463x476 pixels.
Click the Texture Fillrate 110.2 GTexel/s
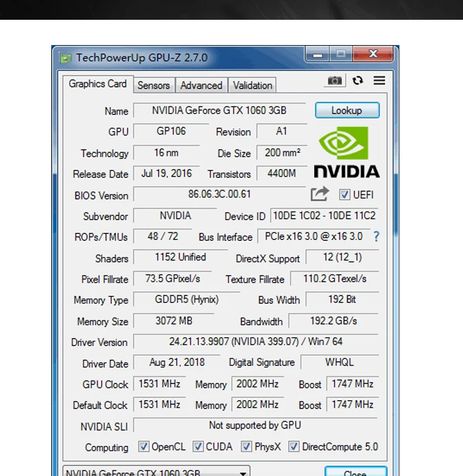pos(335,278)
